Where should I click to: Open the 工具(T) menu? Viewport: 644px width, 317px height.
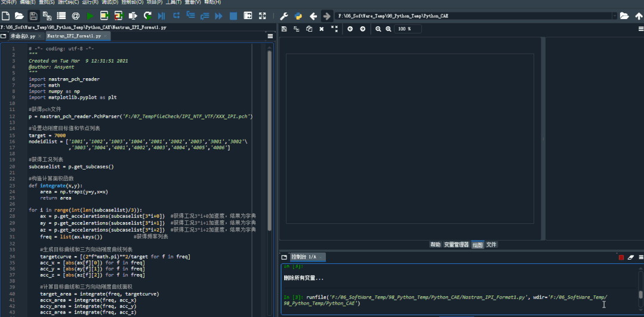(174, 2)
